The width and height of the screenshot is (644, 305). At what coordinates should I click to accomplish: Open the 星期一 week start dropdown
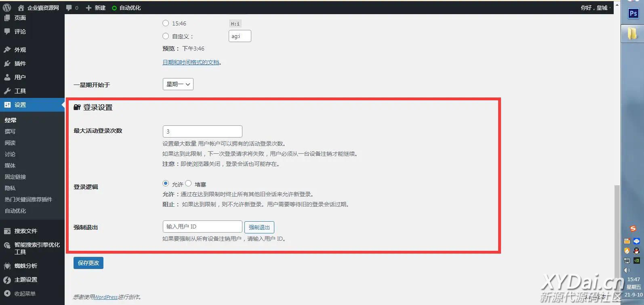pyautogui.click(x=178, y=84)
